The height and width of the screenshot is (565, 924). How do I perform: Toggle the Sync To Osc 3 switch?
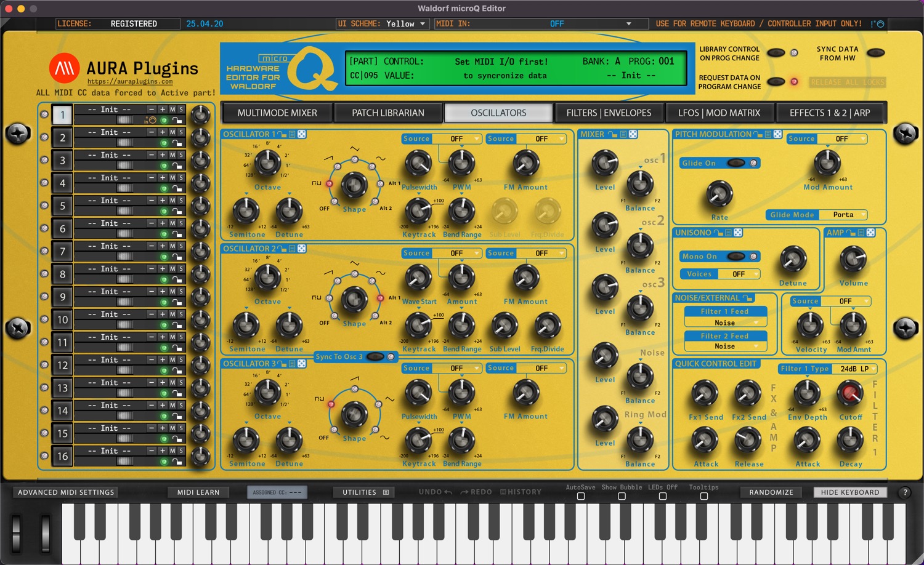[375, 357]
